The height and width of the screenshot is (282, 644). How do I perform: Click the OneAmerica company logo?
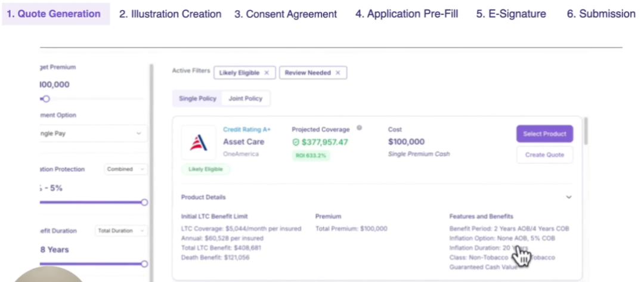(199, 142)
